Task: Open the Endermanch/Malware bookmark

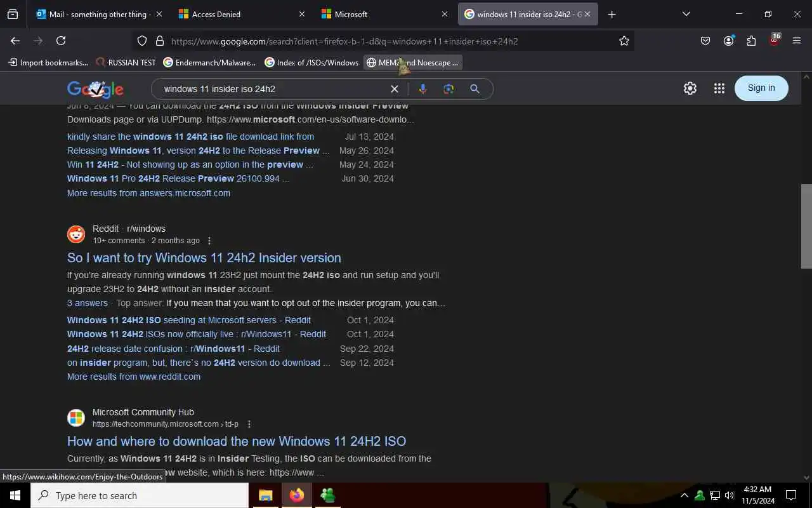Action: point(209,62)
